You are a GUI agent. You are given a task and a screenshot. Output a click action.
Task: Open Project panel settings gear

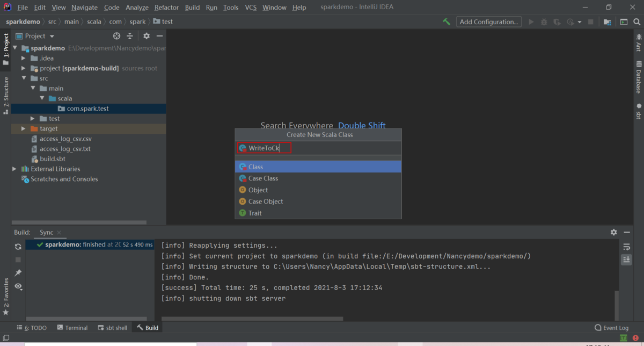pyautogui.click(x=147, y=36)
